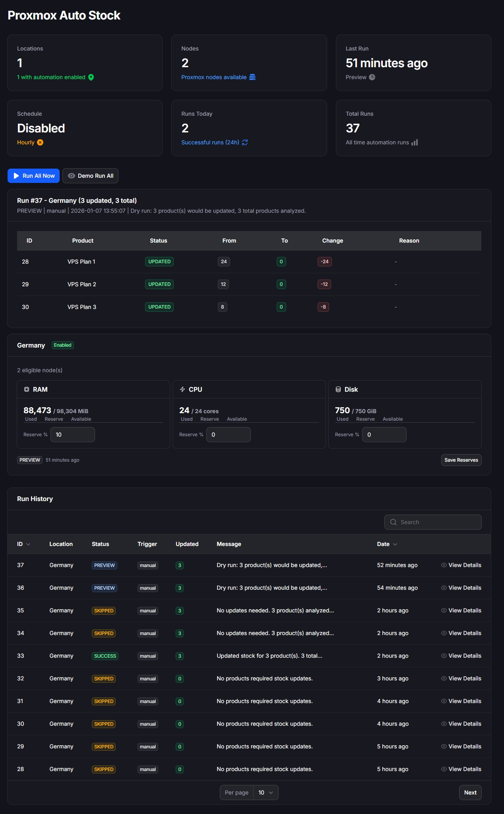This screenshot has height=814, width=504.
Task: Save Reserves for Germany location
Action: click(461, 460)
